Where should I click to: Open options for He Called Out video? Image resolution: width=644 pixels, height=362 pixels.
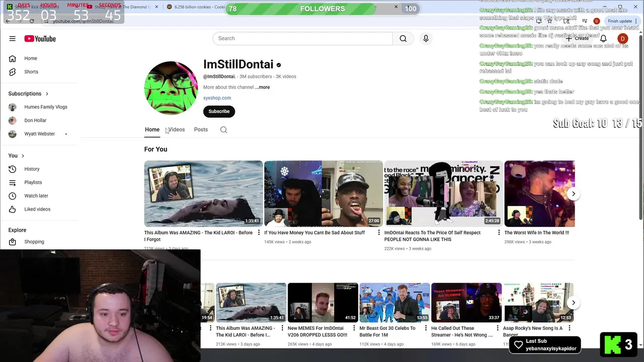click(x=498, y=328)
